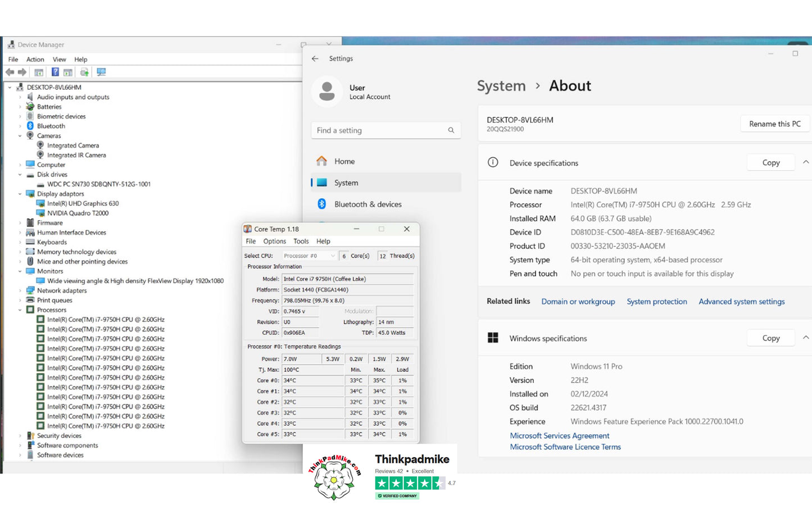
Task: Open the Tools menu in Core Temp
Action: 301,242
